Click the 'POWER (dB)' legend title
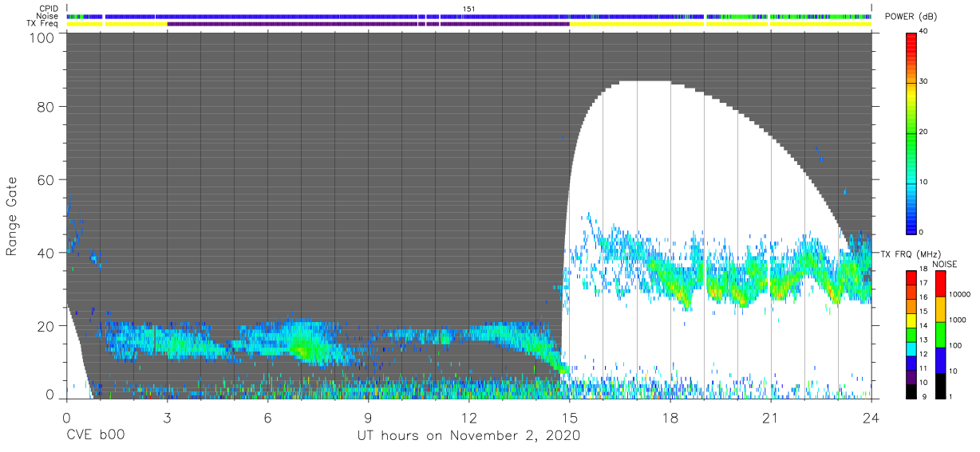 [x=911, y=17]
